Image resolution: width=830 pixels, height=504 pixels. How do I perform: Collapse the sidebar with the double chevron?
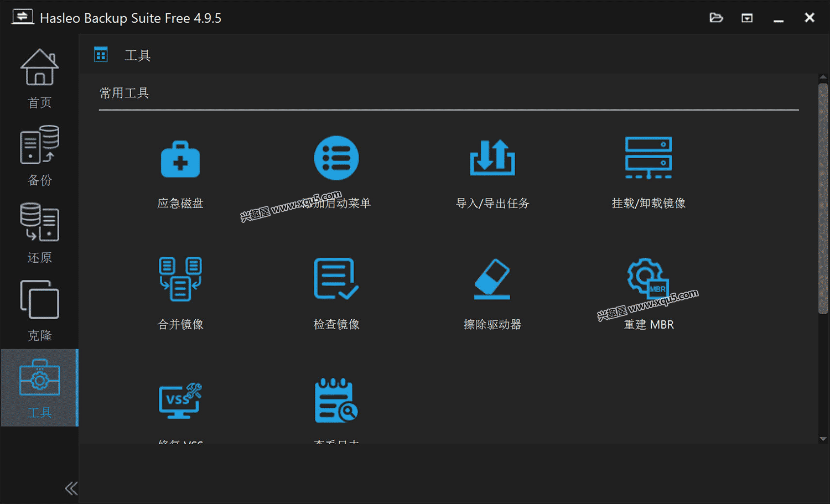71,488
